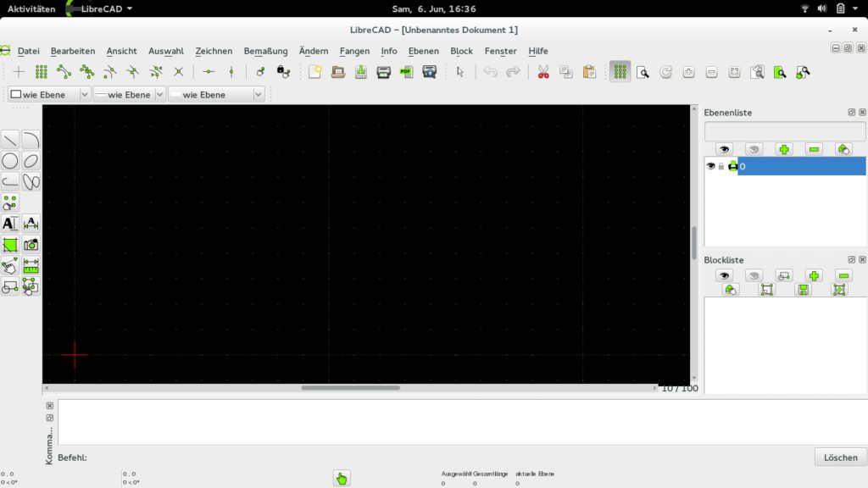Click the zoom window magnifier icon
The image size is (868, 488).
pyautogui.click(x=780, y=72)
